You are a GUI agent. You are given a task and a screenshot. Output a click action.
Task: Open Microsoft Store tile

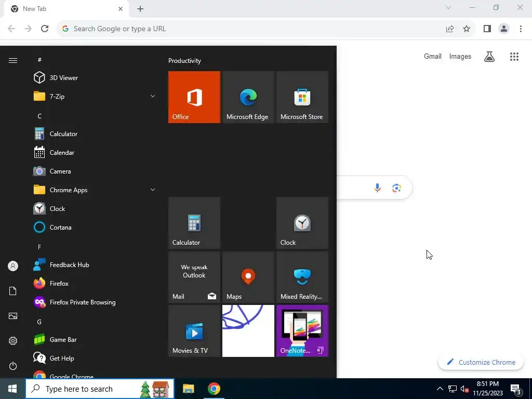pyautogui.click(x=302, y=97)
